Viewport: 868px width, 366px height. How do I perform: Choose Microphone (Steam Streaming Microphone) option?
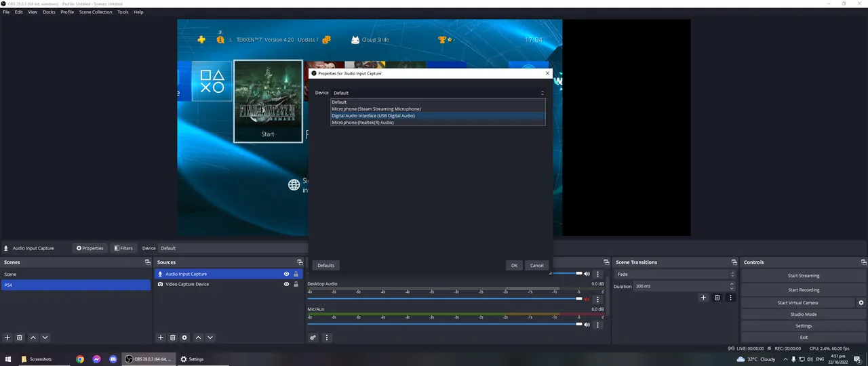pyautogui.click(x=438, y=109)
